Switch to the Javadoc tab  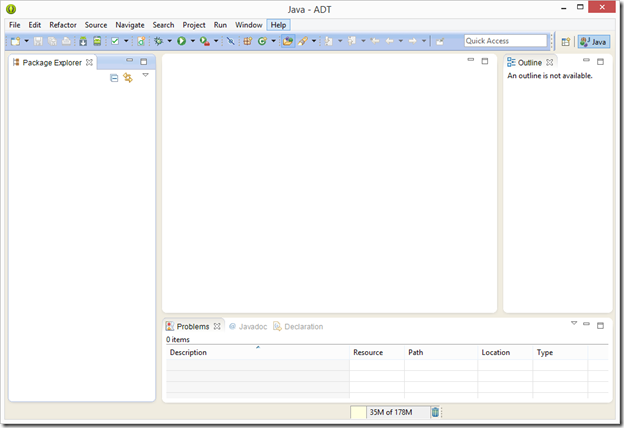(x=248, y=326)
